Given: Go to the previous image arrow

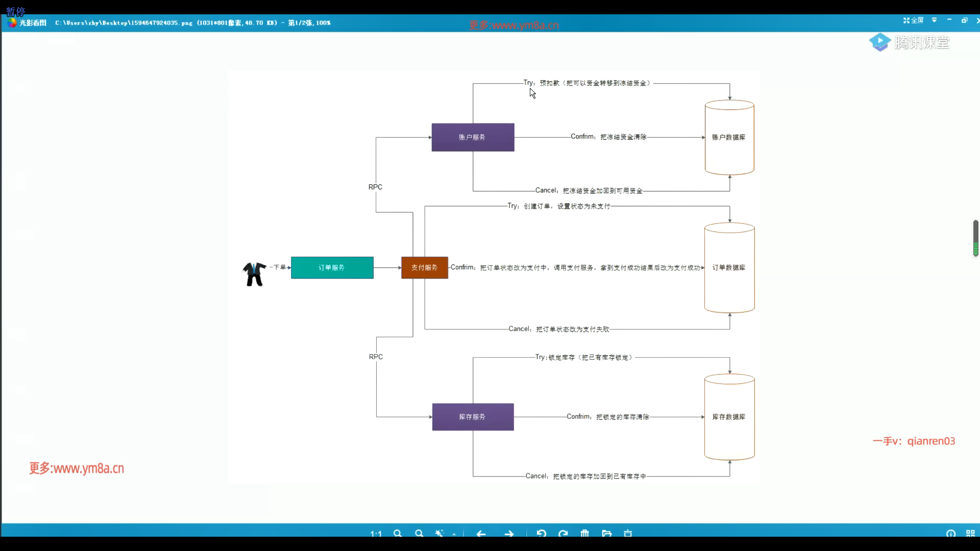Looking at the screenshot, I should [x=481, y=534].
